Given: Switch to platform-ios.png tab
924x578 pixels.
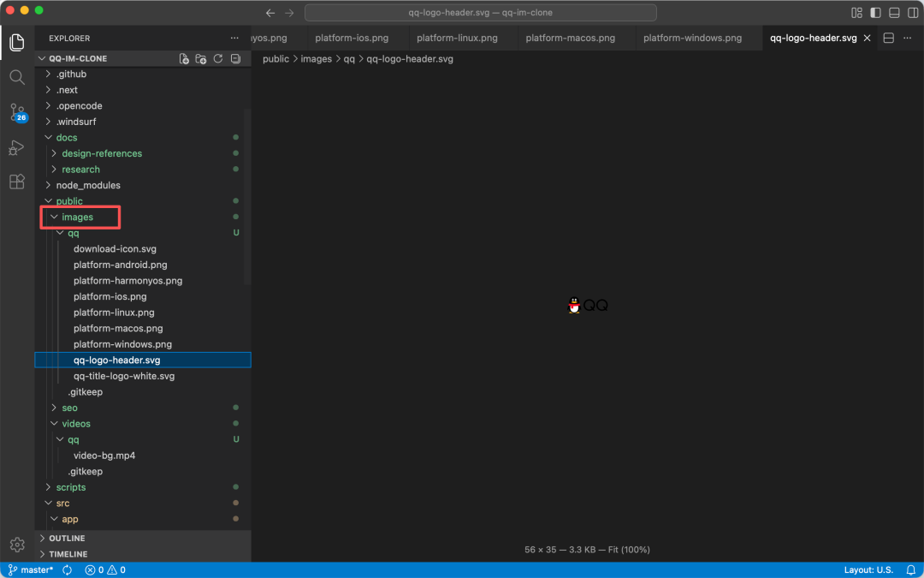Looking at the screenshot, I should pyautogui.click(x=352, y=39).
